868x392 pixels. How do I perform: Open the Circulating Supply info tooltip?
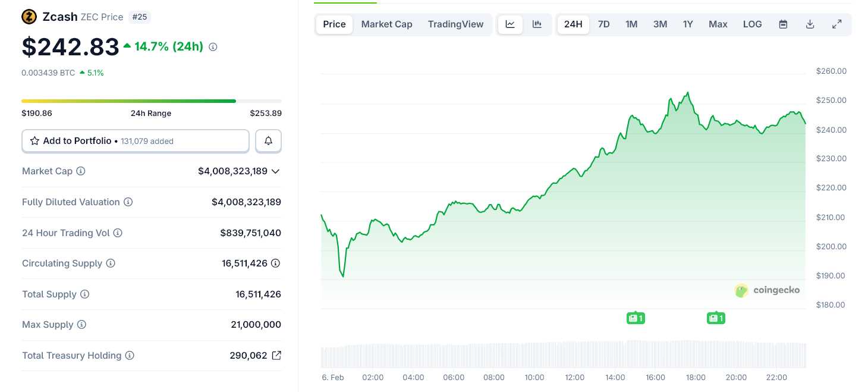(112, 263)
